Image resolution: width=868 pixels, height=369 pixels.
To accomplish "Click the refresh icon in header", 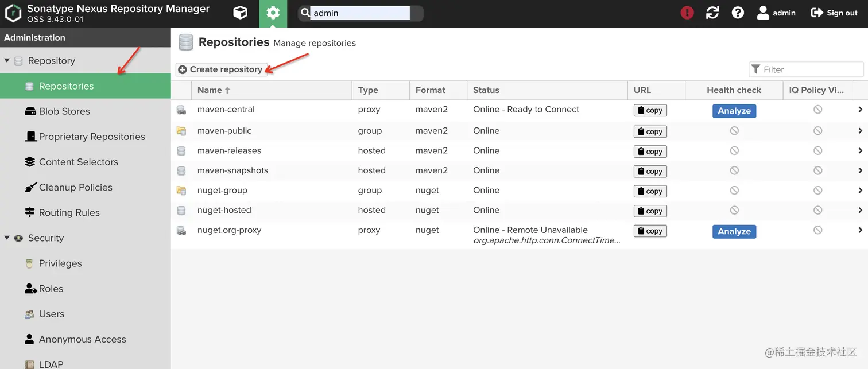I will pos(712,13).
